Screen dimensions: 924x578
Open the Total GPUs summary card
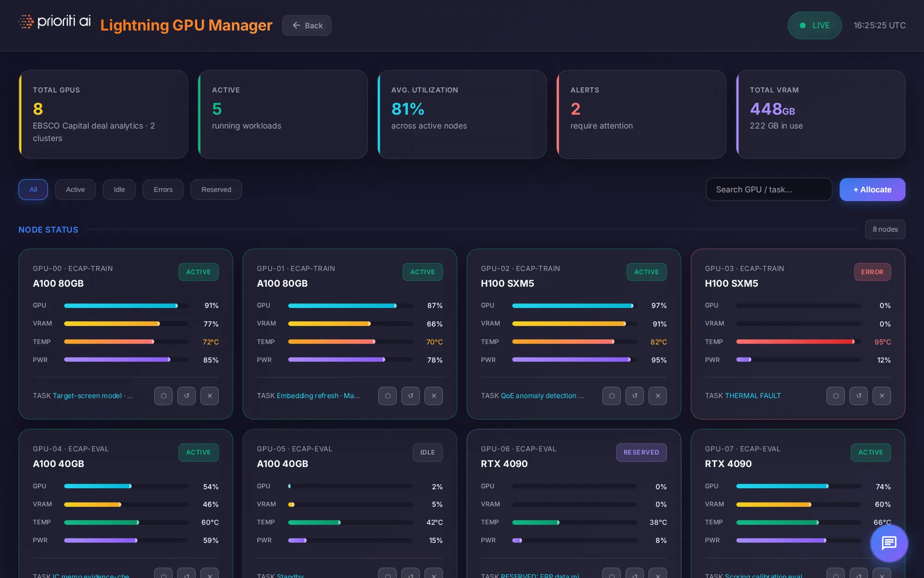tap(103, 114)
